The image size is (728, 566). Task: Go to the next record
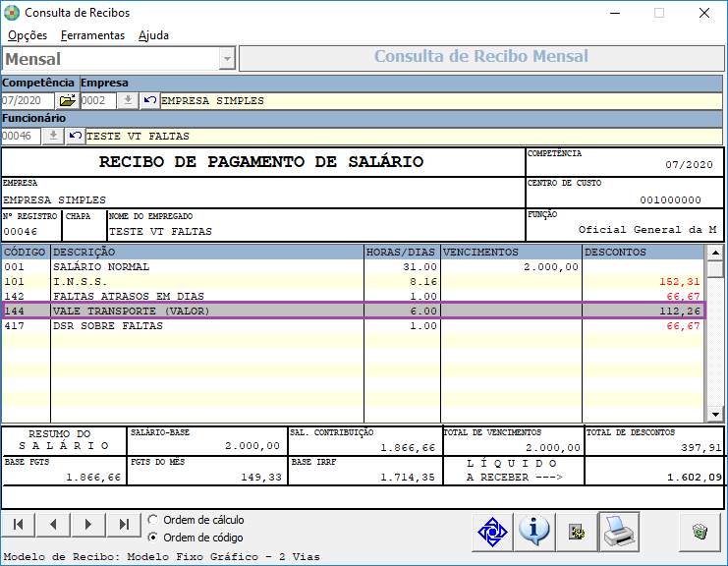88,525
